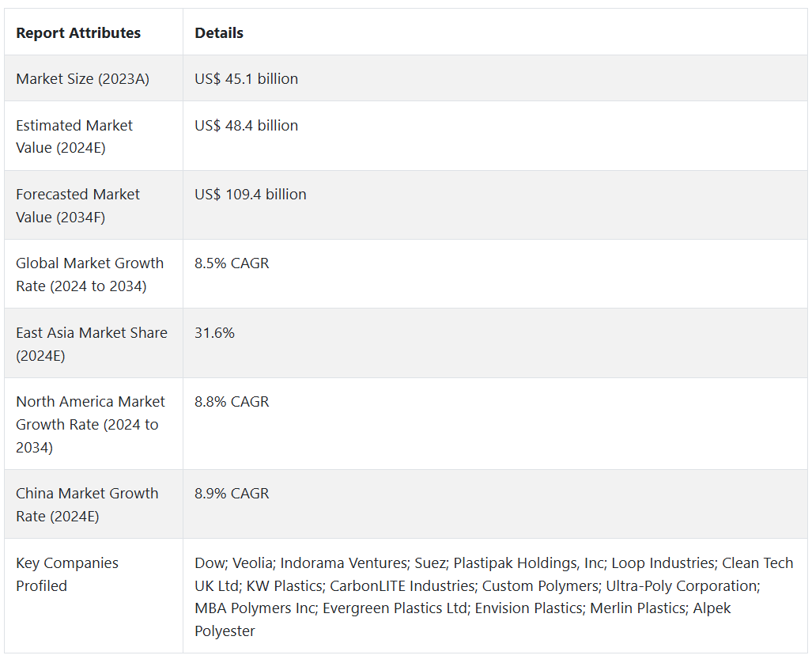The image size is (812, 659).
Task: Click the 8.5% CAGR value
Action: 232,263
